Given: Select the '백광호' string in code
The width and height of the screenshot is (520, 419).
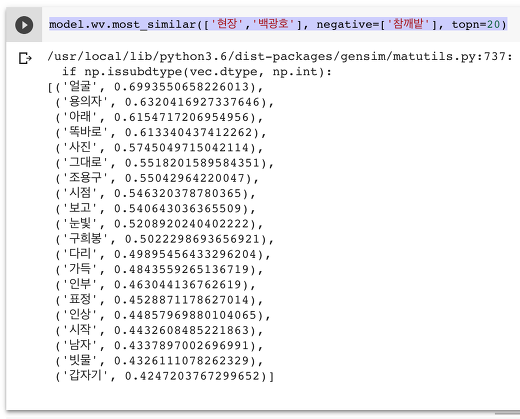Looking at the screenshot, I should (273, 24).
